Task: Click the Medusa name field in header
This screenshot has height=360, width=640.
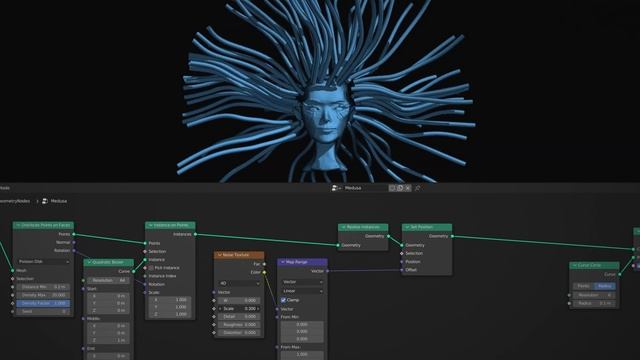Action: coord(365,188)
